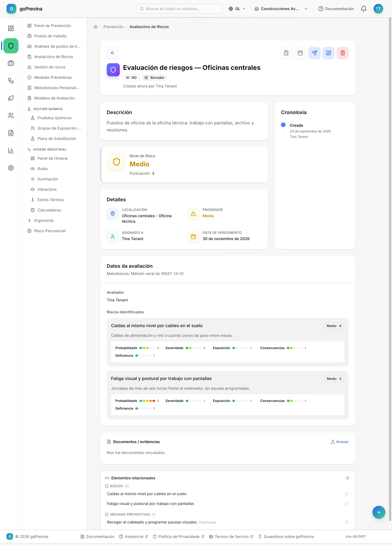
Task: Open Panel de Prevención in the sidebar
Action: [54, 26]
